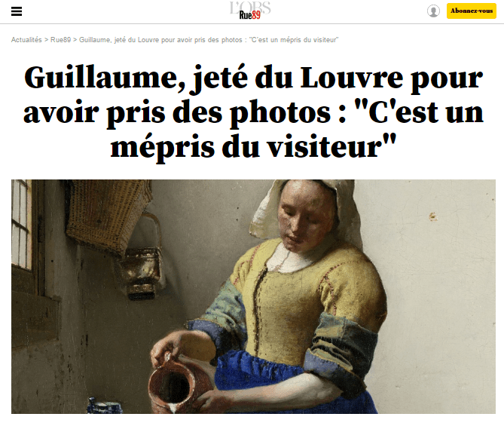Click the article title breadcrumb entry
The width and height of the screenshot is (504, 429).
(209, 40)
